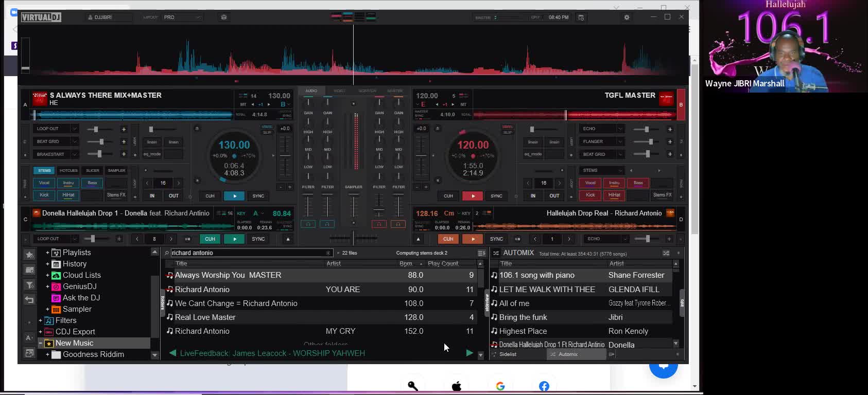
Task: Click loop OUT button on deck B
Action: (x=554, y=196)
